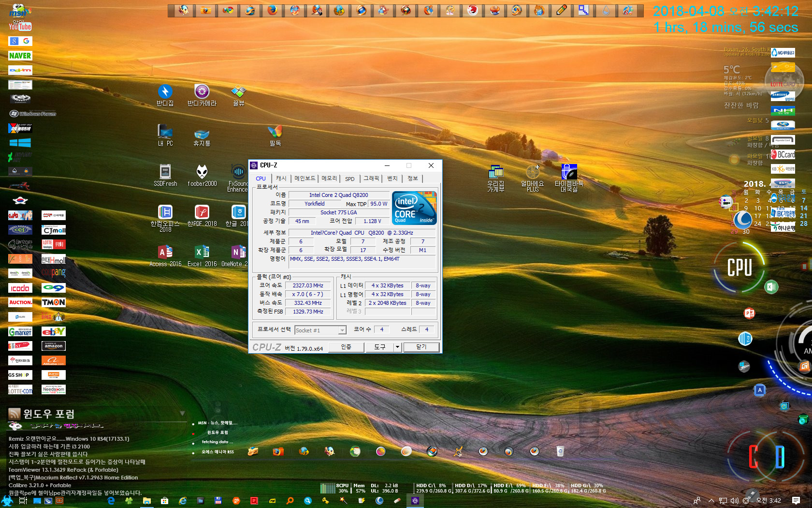812x508 pixels.
Task: Open the 우리집 가계부 desktop icon
Action: click(x=496, y=179)
